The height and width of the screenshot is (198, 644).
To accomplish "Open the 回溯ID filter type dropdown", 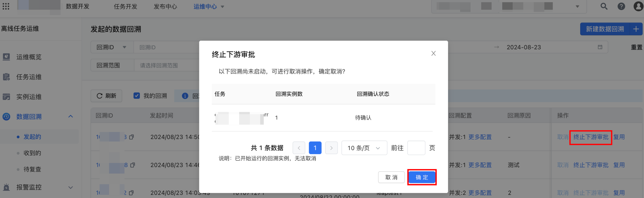I will coord(112,47).
